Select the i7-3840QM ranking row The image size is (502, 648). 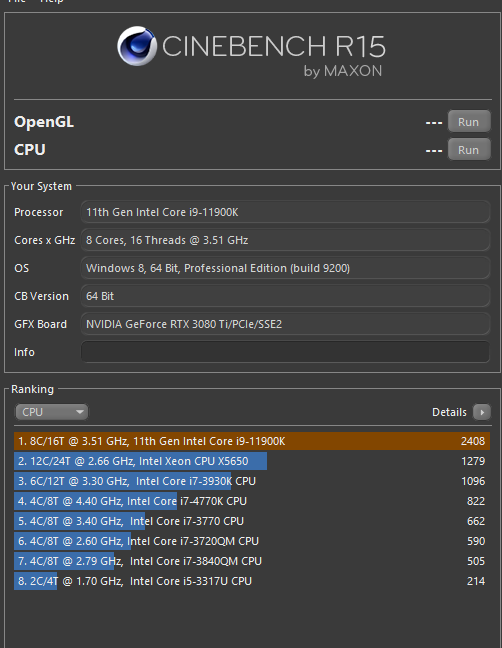pyautogui.click(x=252, y=561)
